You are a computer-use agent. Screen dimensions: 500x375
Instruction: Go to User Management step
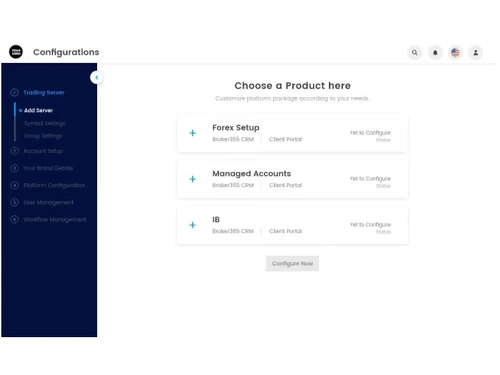click(x=49, y=203)
